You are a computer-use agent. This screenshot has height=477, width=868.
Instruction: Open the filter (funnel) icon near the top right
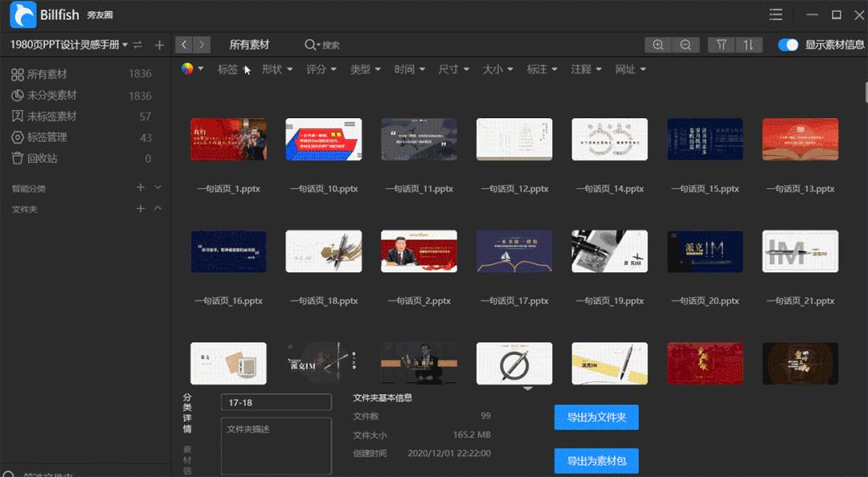(x=721, y=44)
